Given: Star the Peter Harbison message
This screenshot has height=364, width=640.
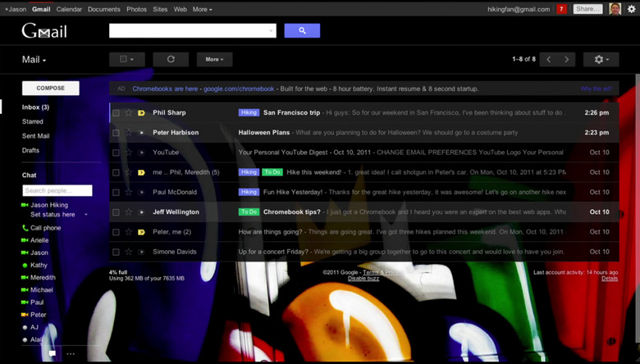Looking at the screenshot, I should coord(129,133).
